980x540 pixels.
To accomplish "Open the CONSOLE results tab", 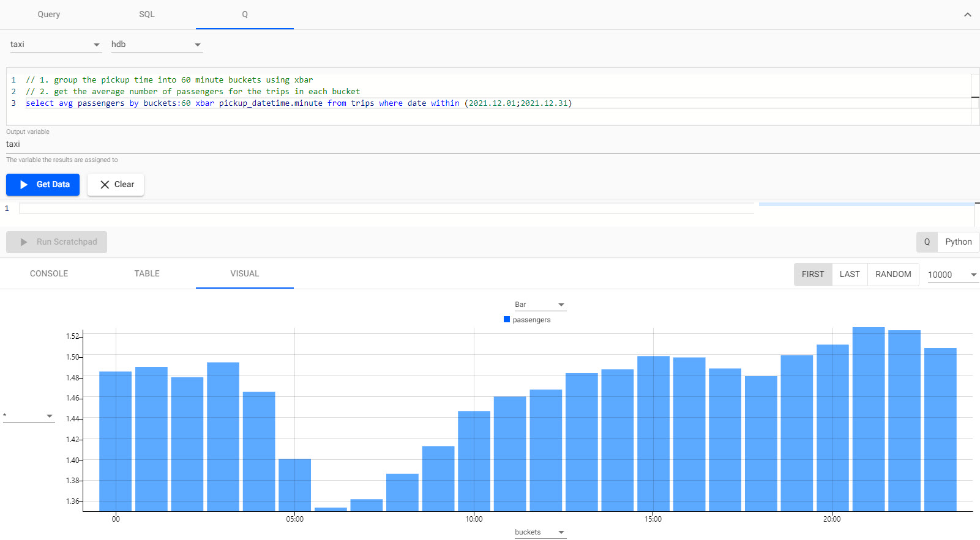I will click(x=49, y=273).
